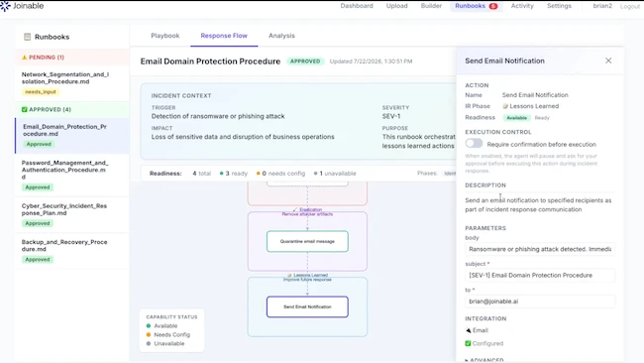Select the Send Email Notification flow node

[x=307, y=306]
